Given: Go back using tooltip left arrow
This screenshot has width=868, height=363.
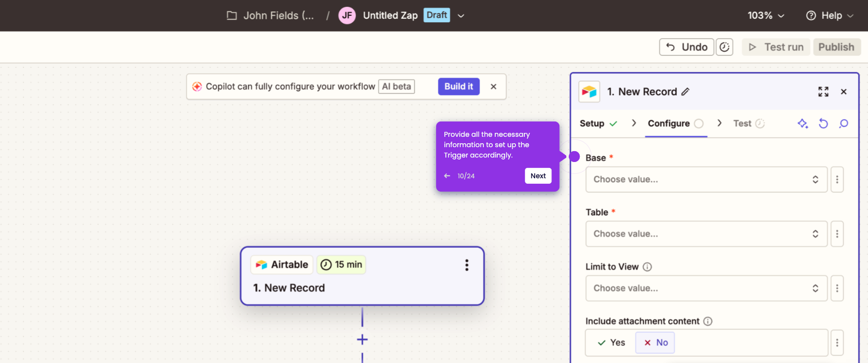Looking at the screenshot, I should (447, 176).
